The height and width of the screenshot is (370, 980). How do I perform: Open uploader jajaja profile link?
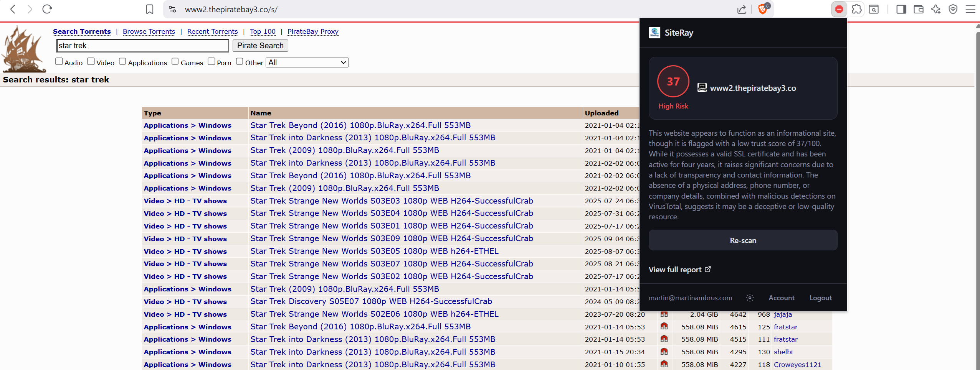783,314
